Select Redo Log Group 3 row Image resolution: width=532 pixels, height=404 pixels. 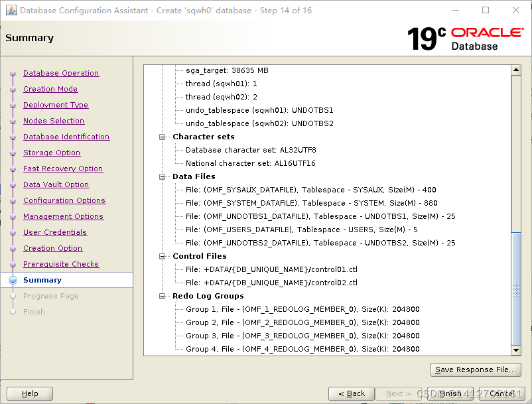(x=302, y=336)
